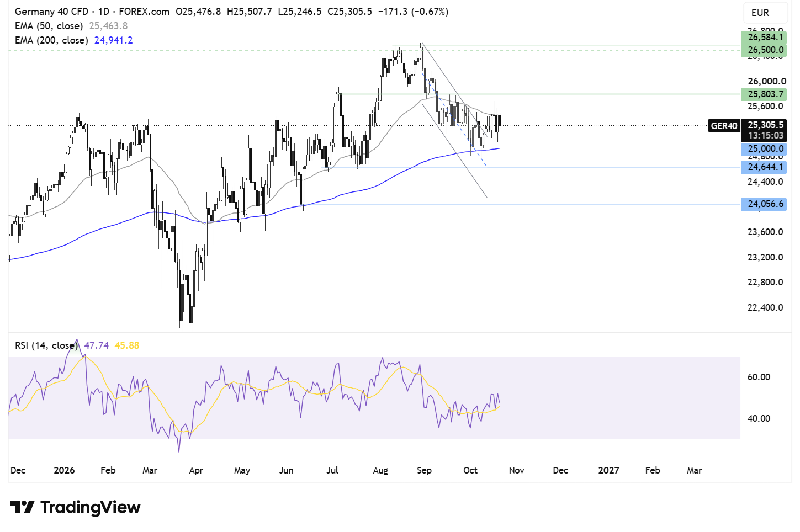The height and width of the screenshot is (532, 800).
Task: Select the RSI (14, close) indicator label
Action: point(46,345)
